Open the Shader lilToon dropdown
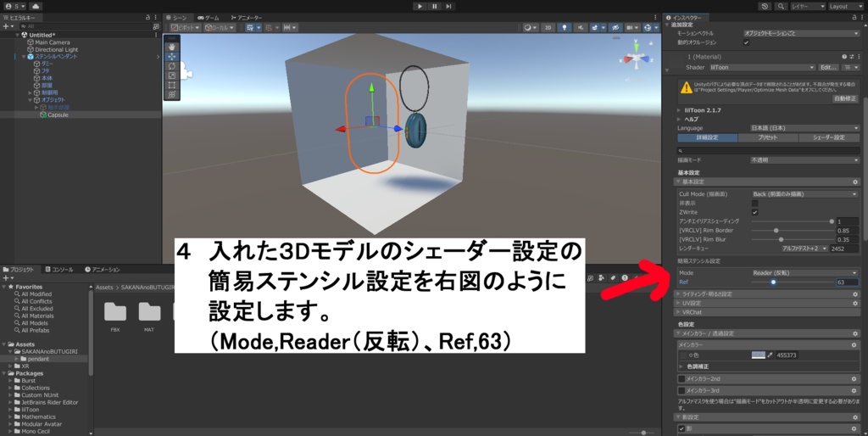868x436 pixels. click(762, 68)
